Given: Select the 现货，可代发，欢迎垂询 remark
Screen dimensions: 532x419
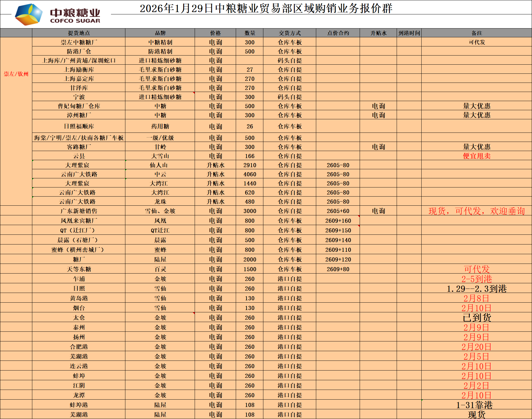Looking at the screenshot, I should (477, 211).
